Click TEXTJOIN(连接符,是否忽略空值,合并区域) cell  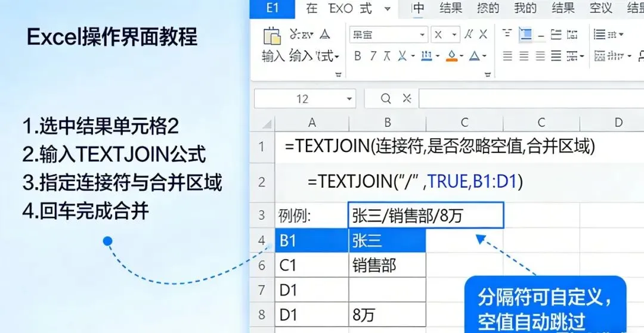pos(439,147)
